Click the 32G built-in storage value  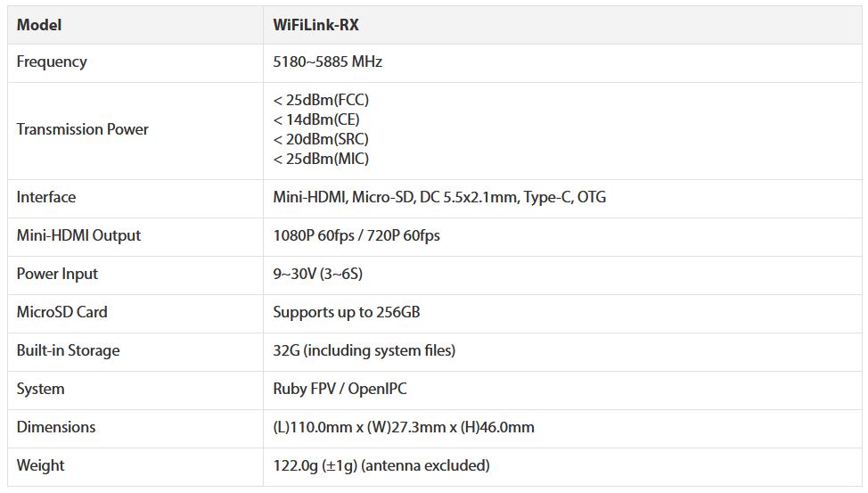point(364,350)
